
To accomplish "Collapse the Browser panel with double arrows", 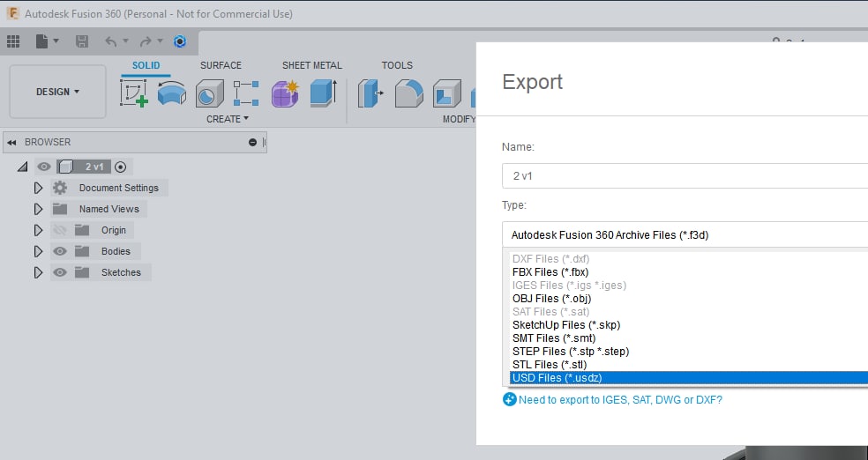I will pos(12,142).
